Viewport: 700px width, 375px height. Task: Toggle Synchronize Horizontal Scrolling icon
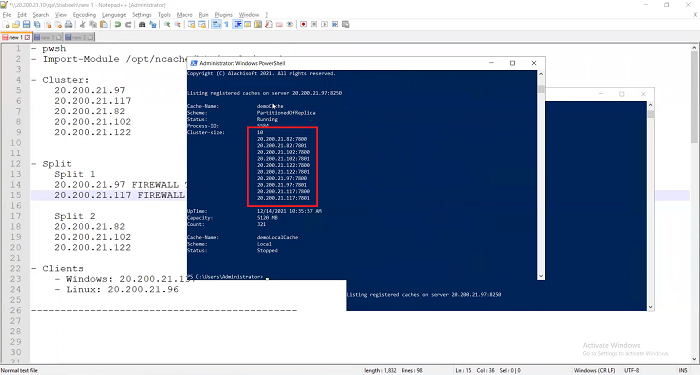pos(202,25)
